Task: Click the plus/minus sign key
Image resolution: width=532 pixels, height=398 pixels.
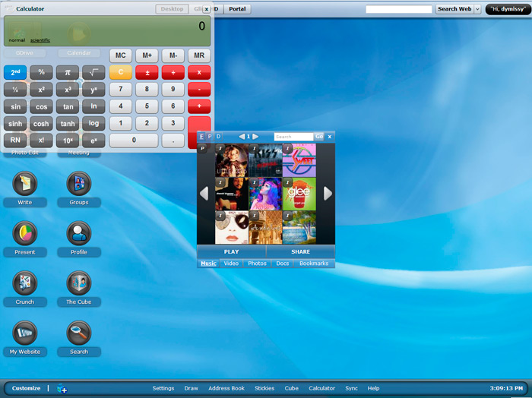Action: 147,72
